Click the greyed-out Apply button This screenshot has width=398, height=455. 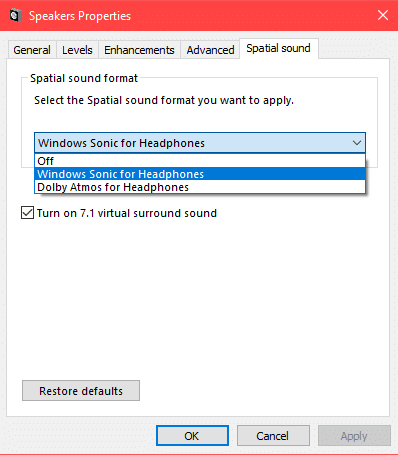point(354,436)
